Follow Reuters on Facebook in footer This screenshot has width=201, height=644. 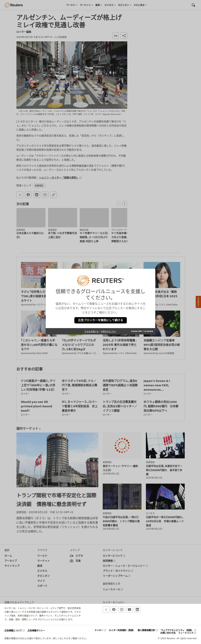click(x=114, y=610)
